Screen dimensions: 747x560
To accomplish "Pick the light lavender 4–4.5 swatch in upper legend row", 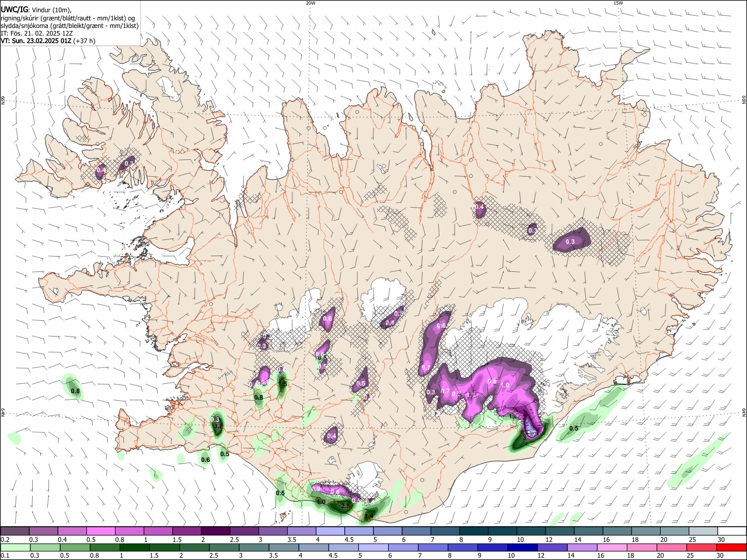I will 330,531.
